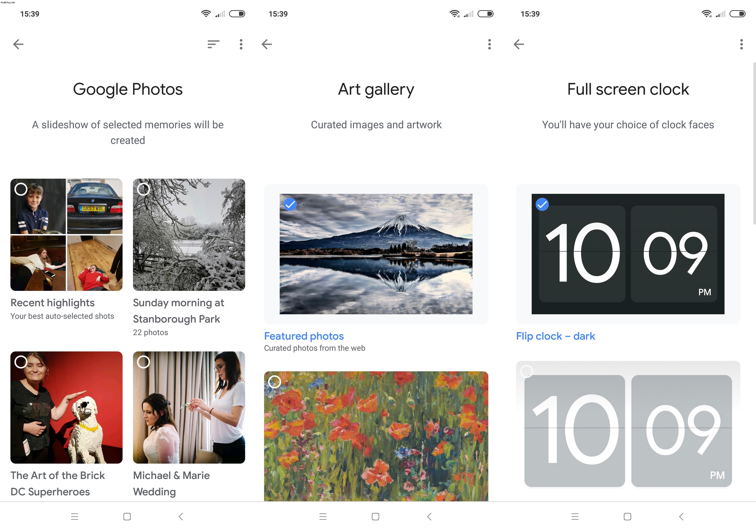
Task: Open overflow menu on Google Photos screen
Action: [x=241, y=44]
